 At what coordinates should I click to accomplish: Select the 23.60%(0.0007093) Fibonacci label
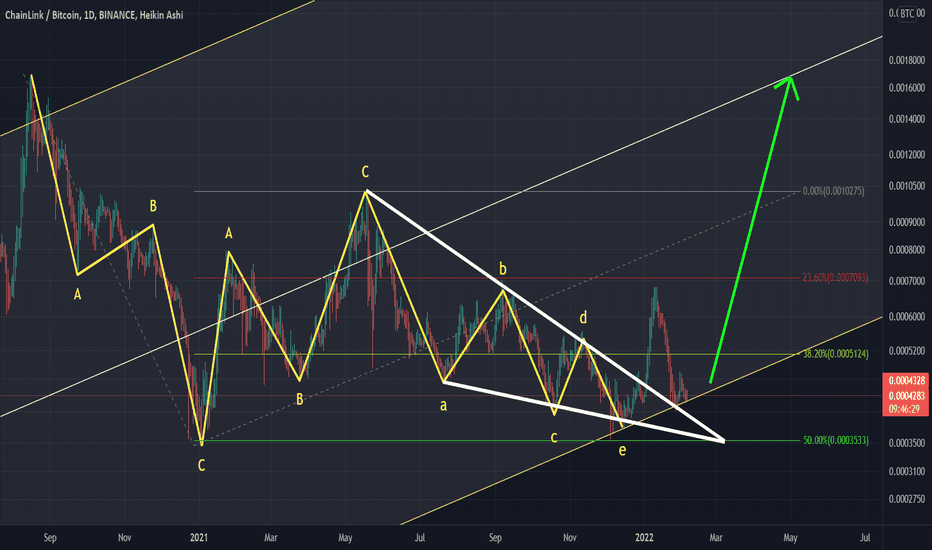click(x=835, y=278)
